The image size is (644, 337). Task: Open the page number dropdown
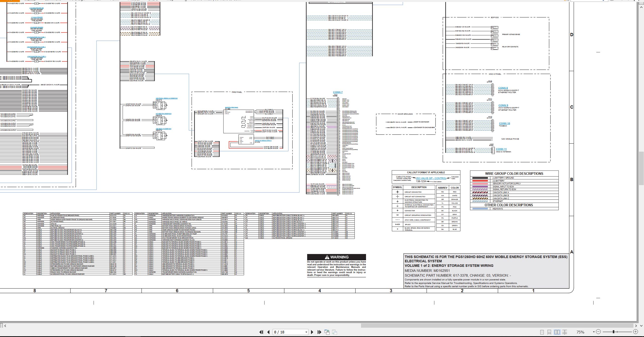pyautogui.click(x=306, y=332)
